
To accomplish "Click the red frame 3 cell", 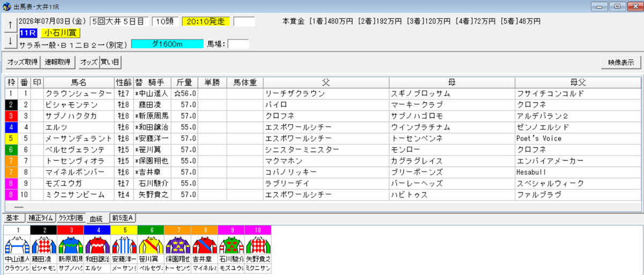I will tap(11, 116).
